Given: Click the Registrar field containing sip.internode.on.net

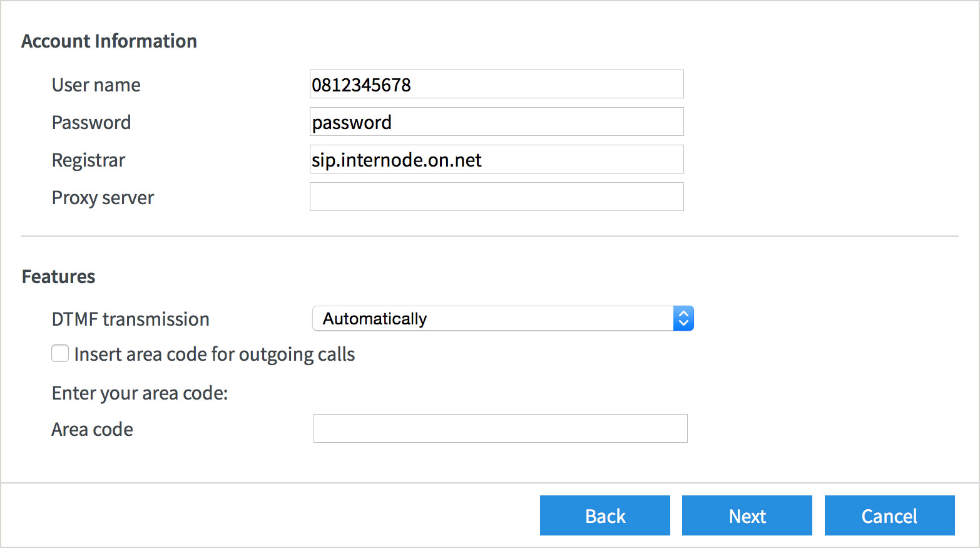Looking at the screenshot, I should (496, 159).
